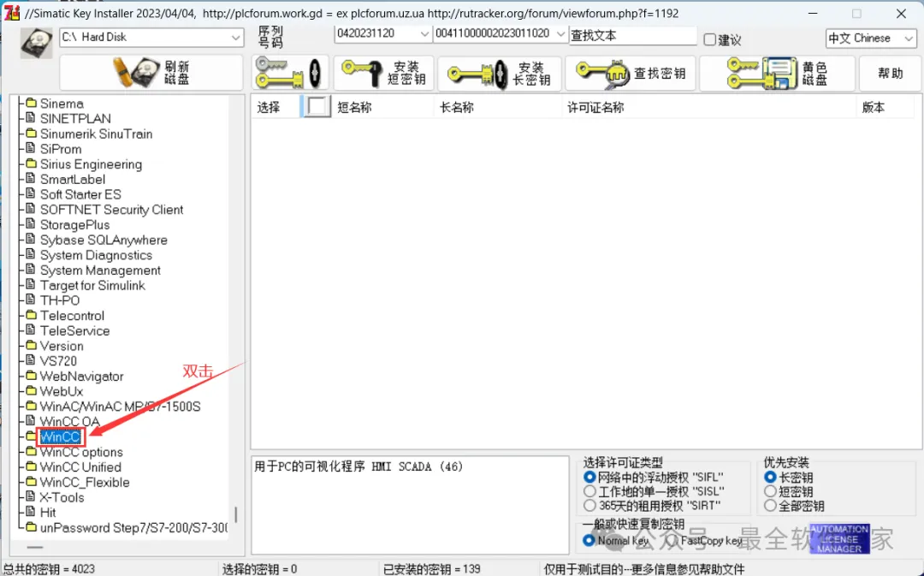Click the StoragePlus document icon
Viewport: 924px width, 576px height.
[x=31, y=224]
